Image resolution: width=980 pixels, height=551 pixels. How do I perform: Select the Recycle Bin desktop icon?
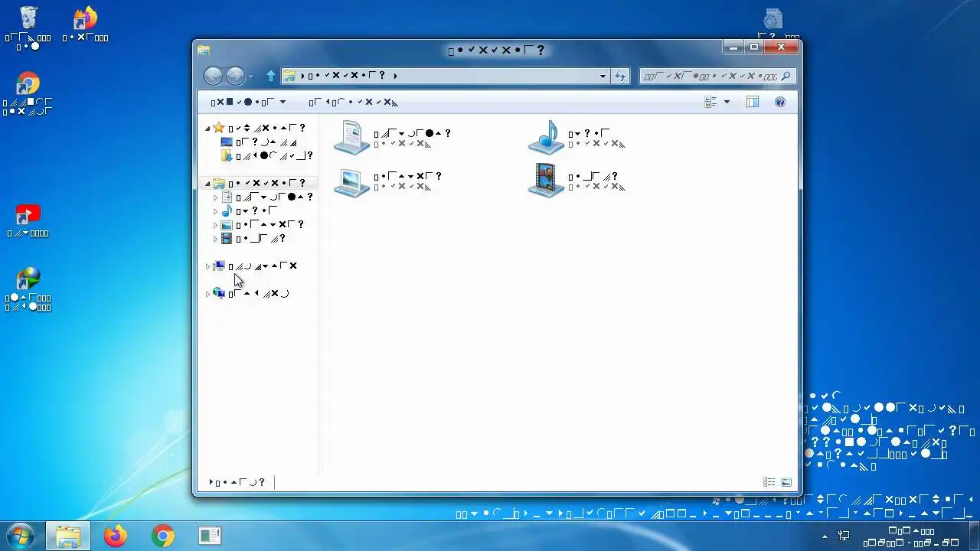(28, 28)
